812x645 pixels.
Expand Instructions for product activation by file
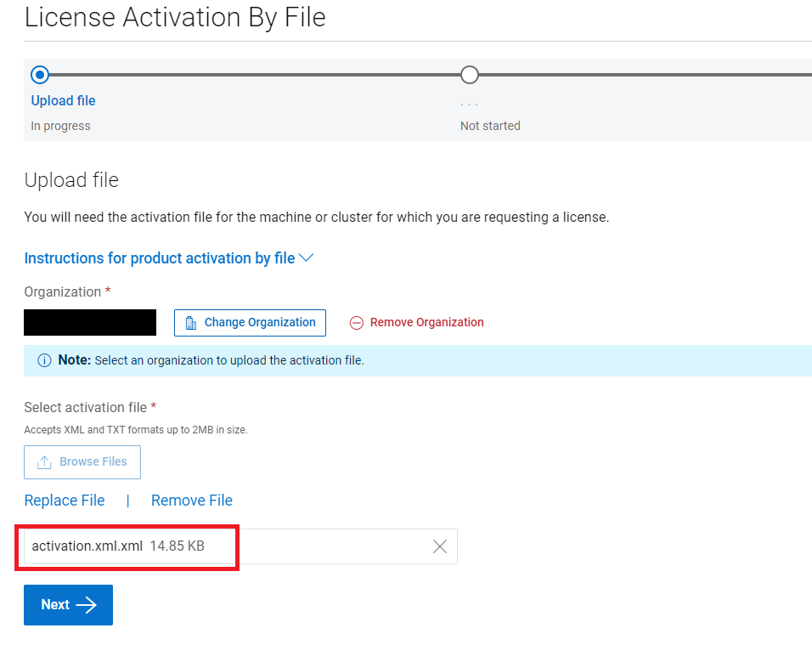coord(161,258)
